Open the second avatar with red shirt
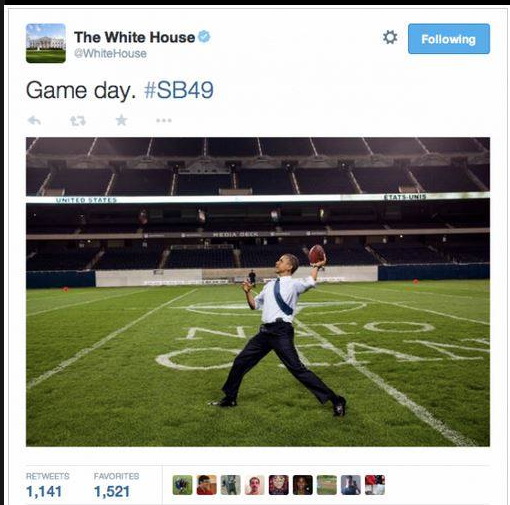 pos(206,485)
